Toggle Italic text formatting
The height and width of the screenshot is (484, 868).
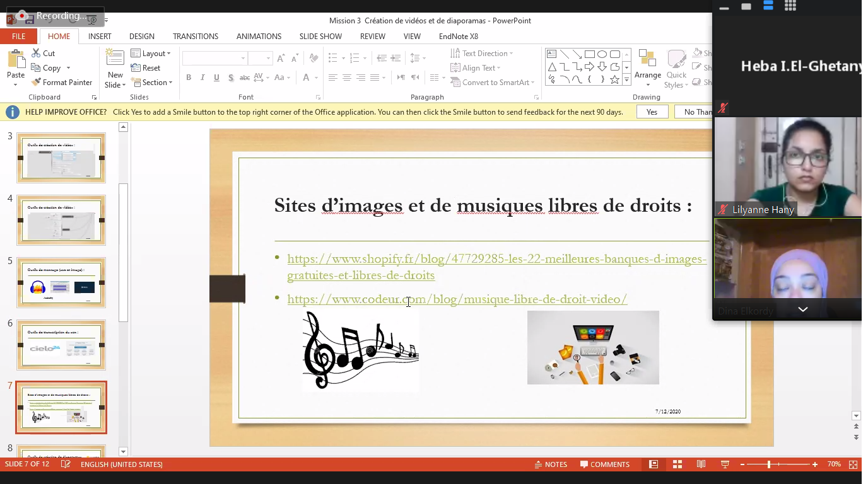click(x=202, y=78)
